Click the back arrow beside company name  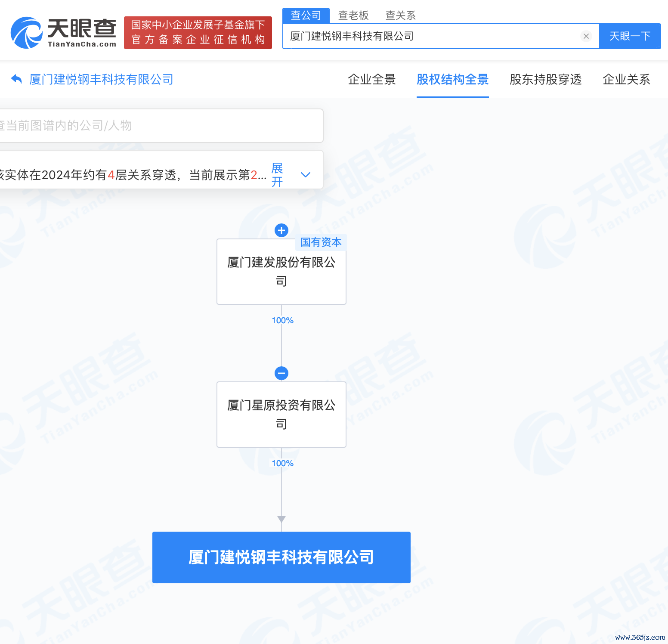coord(16,79)
